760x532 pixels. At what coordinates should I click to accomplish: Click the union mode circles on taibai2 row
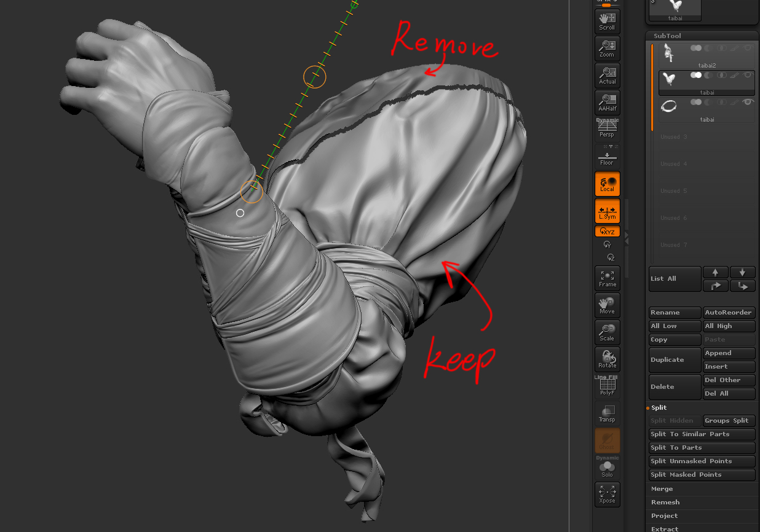(696, 48)
